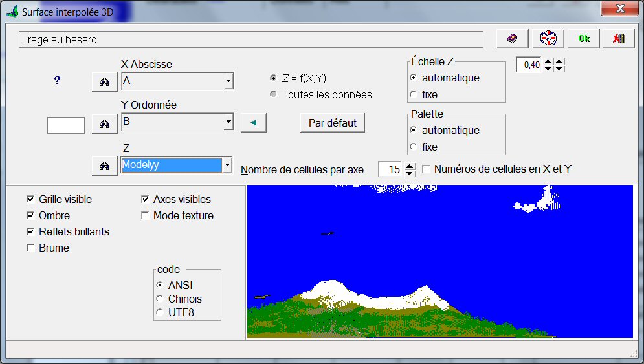Screen dimensions: 644x364
Task: Click the cells per axis field showing 15
Action: [x=390, y=169]
